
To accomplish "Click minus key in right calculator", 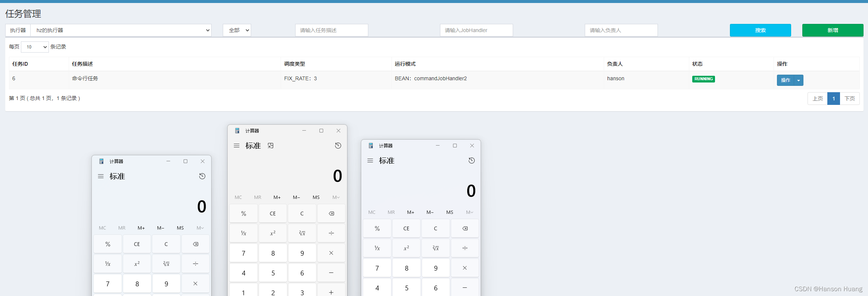I will [465, 288].
